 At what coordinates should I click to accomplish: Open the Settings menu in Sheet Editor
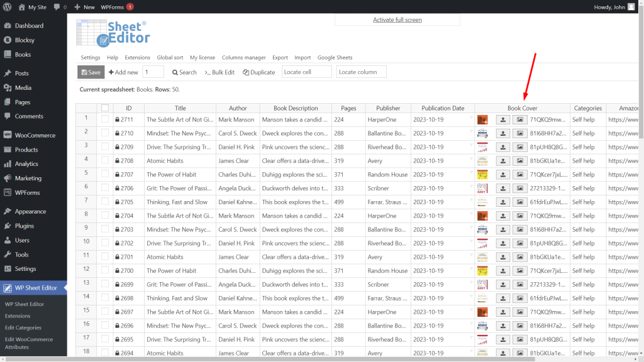(91, 57)
